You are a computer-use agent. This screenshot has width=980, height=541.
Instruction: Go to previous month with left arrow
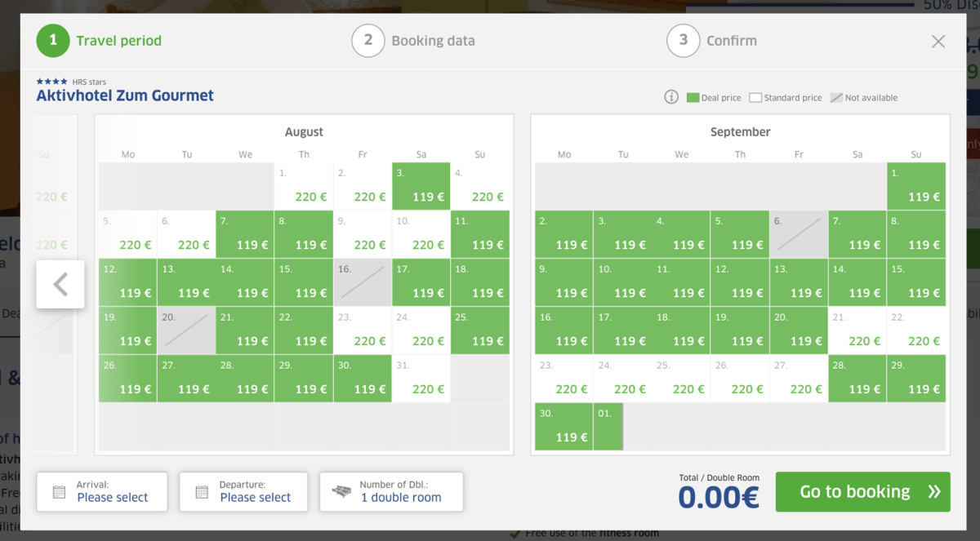pyautogui.click(x=60, y=284)
